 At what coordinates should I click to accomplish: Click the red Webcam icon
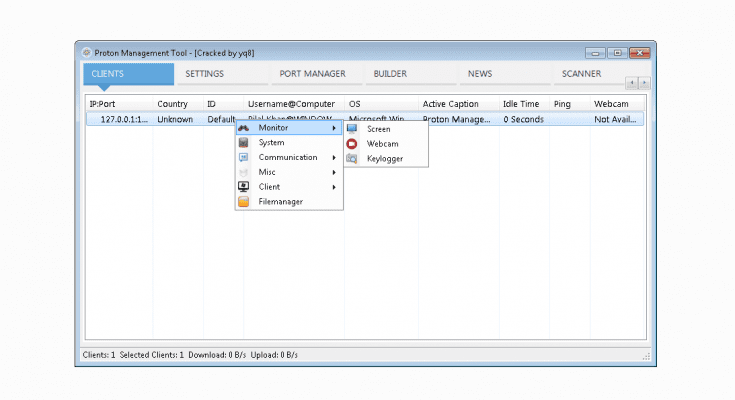click(x=352, y=144)
